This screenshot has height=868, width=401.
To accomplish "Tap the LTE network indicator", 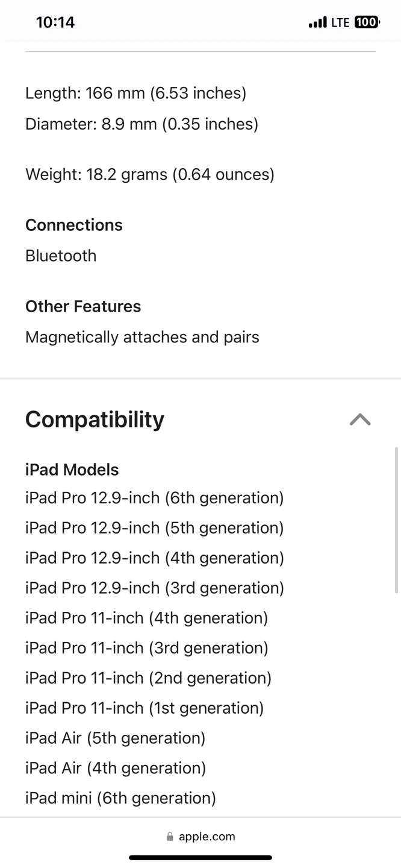I will pyautogui.click(x=340, y=22).
